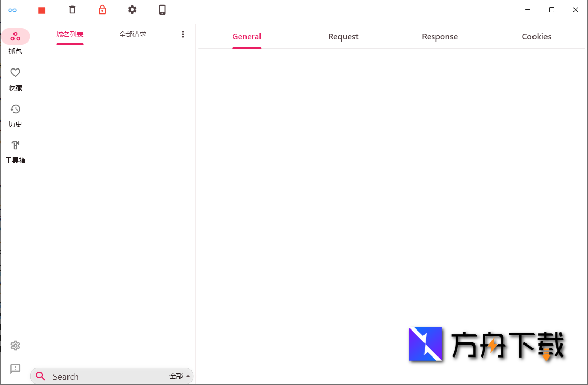Viewport: 588px width, 385px height.
Task: Open the Response tab
Action: [x=440, y=36]
